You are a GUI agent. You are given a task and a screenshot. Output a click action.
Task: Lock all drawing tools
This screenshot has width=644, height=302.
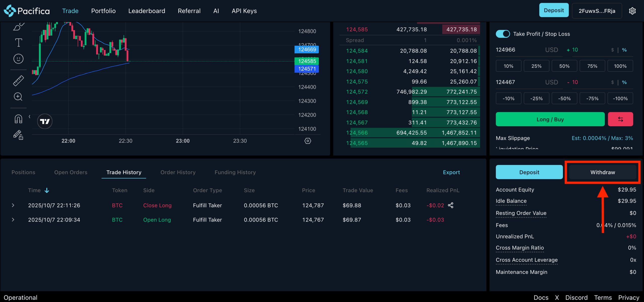point(18,135)
